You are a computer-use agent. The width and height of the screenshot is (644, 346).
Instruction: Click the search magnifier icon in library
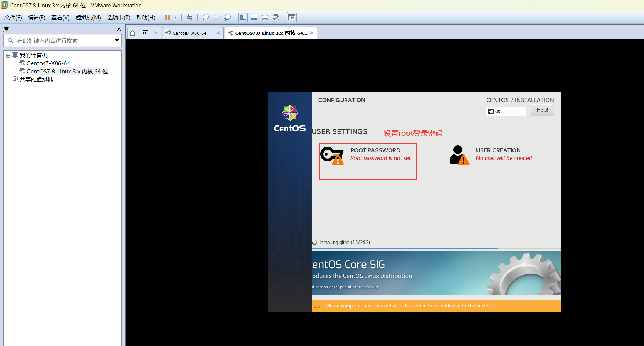click(x=10, y=40)
